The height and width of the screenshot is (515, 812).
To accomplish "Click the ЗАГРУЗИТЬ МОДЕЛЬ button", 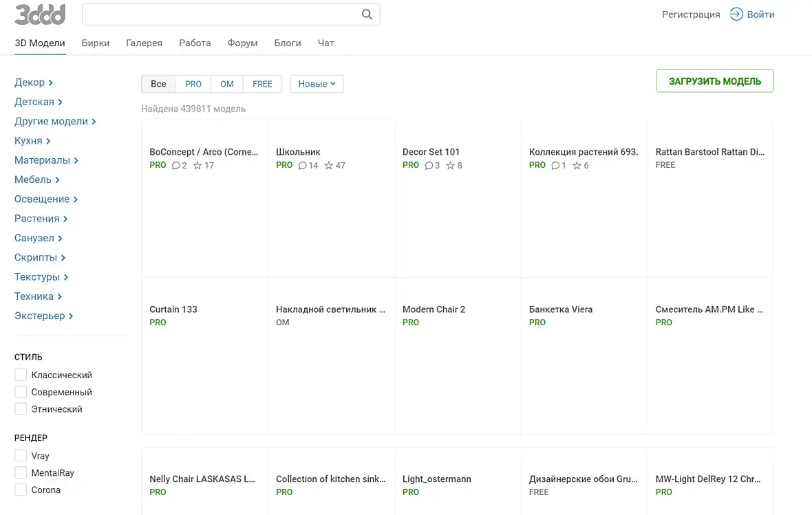I will tap(715, 81).
